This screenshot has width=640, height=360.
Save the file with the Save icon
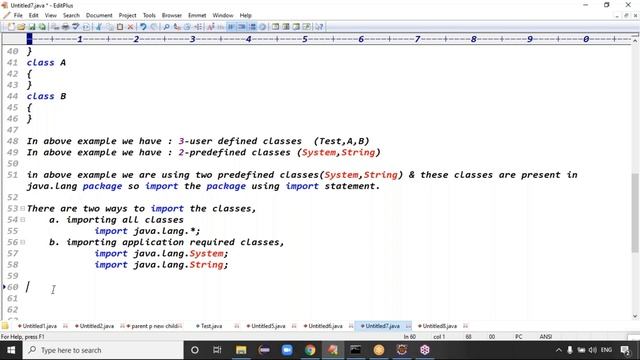point(31,27)
